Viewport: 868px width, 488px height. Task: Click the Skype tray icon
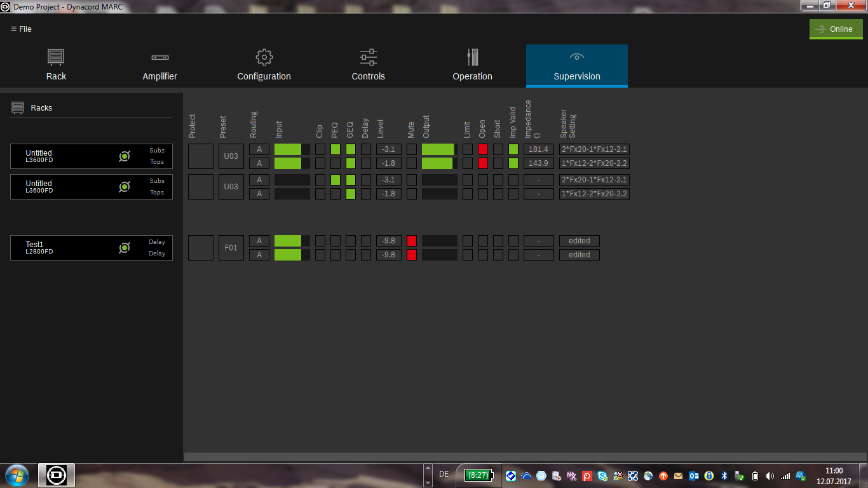click(x=602, y=475)
